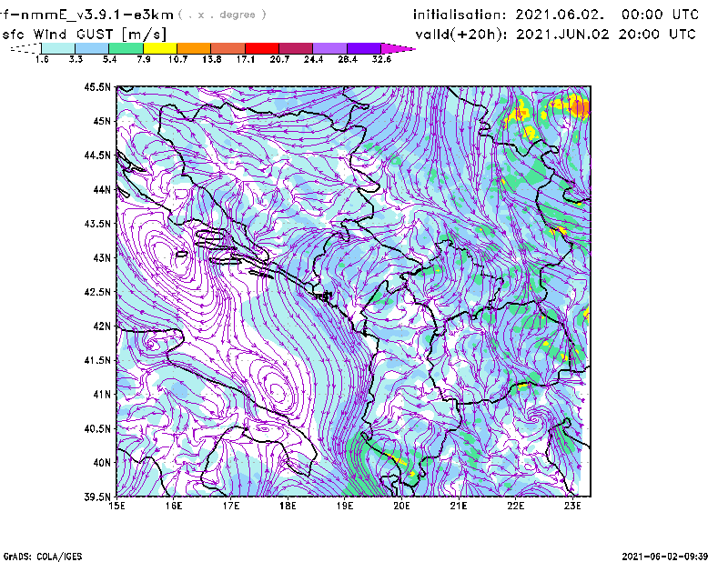728x562 pixels.
Task: Click the light cyan legend swatch 1.6–3.3
Action: pyautogui.click(x=58, y=48)
